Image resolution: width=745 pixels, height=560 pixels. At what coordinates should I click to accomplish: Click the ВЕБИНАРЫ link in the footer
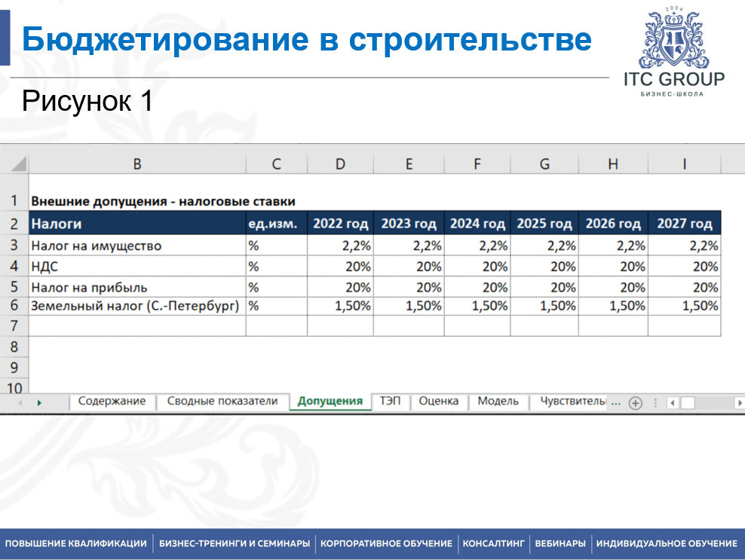click(560, 542)
